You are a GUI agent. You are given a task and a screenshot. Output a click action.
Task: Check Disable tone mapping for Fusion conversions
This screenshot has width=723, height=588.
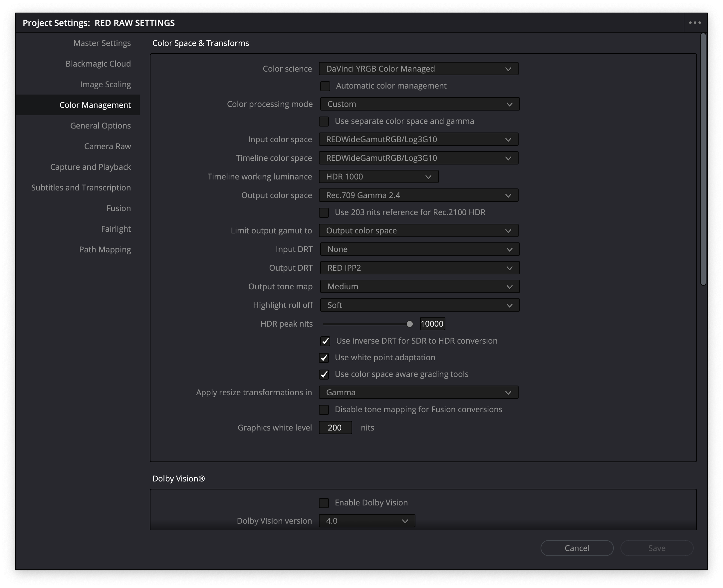click(x=324, y=410)
